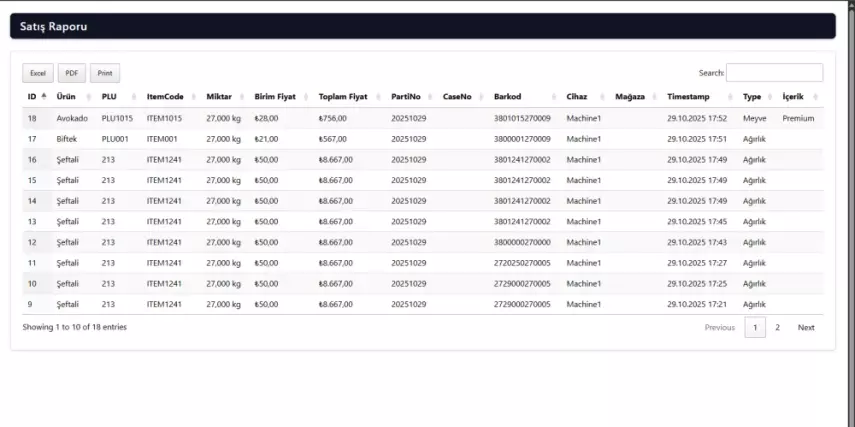Click the Next pagination link
Viewport: 855px width, 427px height.
click(805, 327)
